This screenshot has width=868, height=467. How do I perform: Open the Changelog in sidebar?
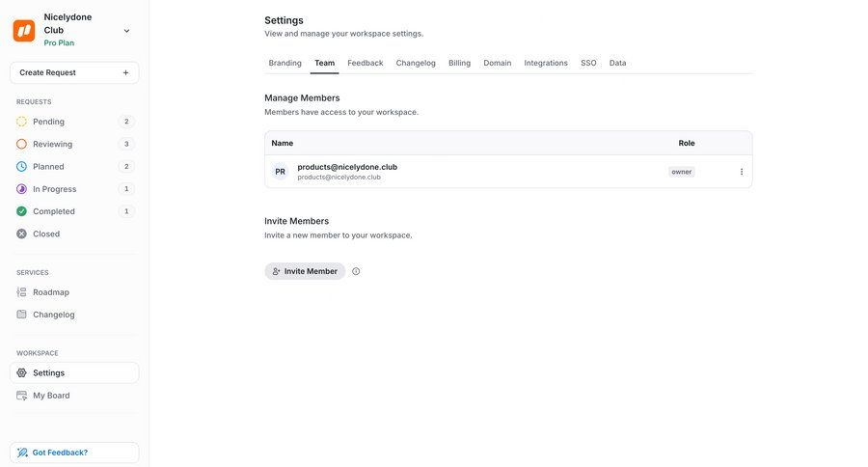pos(53,315)
